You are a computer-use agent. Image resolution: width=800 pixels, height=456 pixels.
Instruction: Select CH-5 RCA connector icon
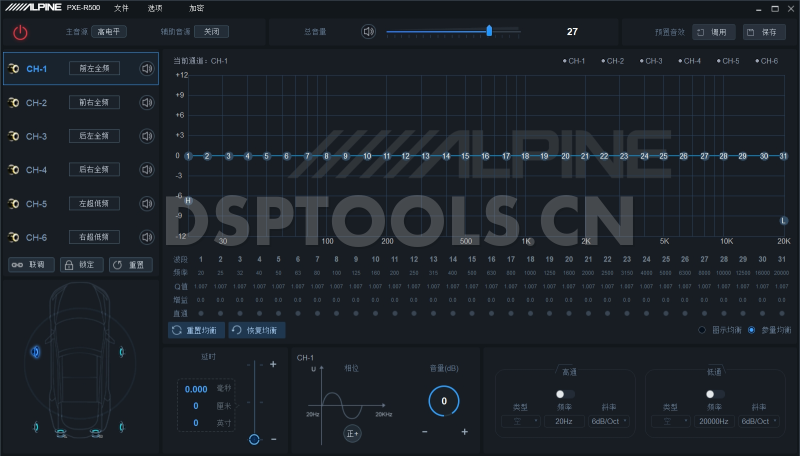click(14, 204)
